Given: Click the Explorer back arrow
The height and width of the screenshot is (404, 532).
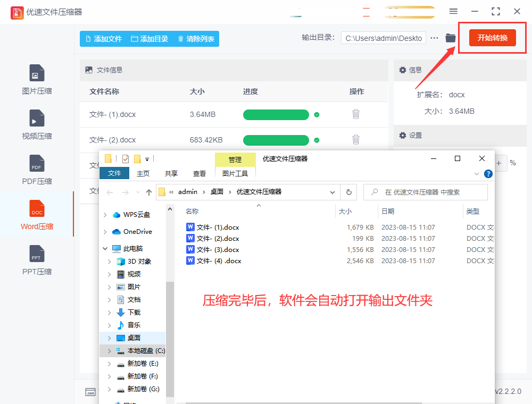Looking at the screenshot, I should pyautogui.click(x=110, y=192).
